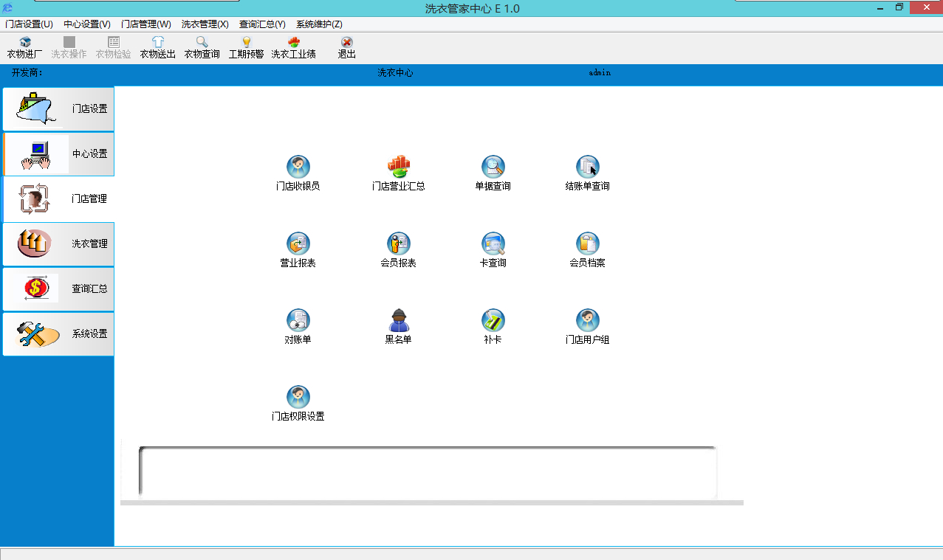Open the 结账单查询 icon
943x560 pixels.
click(x=587, y=167)
